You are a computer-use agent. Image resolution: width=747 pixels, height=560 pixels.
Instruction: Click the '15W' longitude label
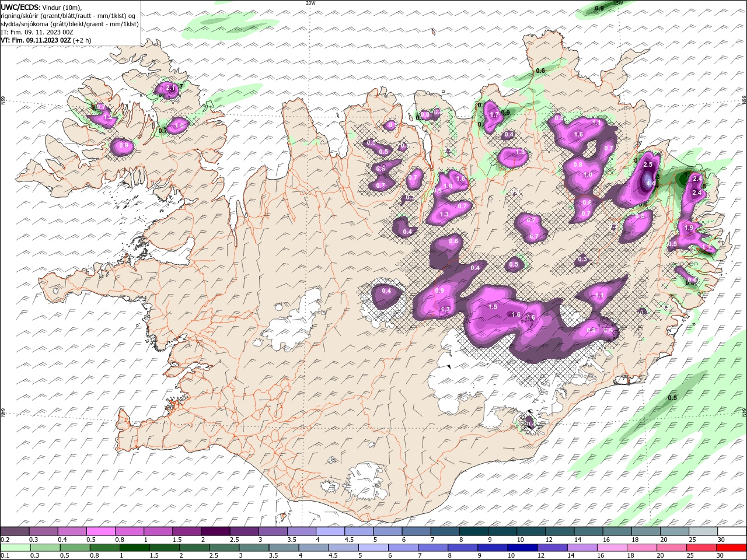tap(619, 3)
